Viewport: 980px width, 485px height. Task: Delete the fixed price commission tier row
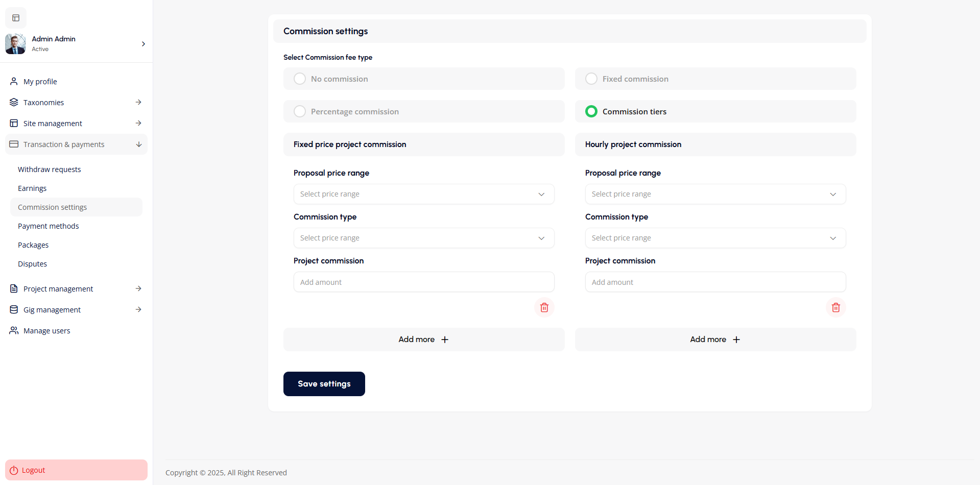pyautogui.click(x=544, y=307)
